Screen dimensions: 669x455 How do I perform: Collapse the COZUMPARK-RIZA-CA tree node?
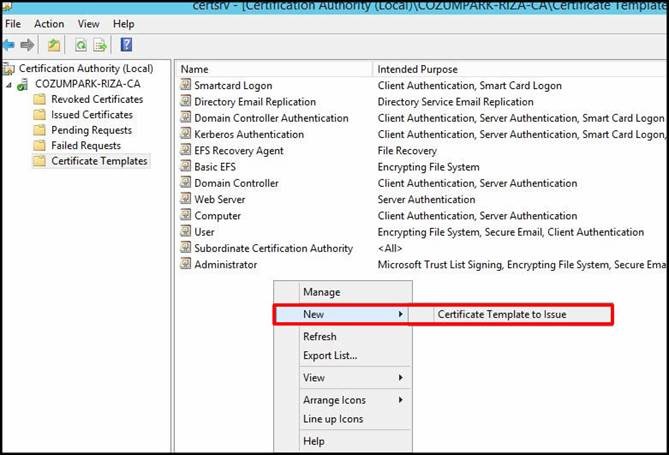click(x=9, y=85)
